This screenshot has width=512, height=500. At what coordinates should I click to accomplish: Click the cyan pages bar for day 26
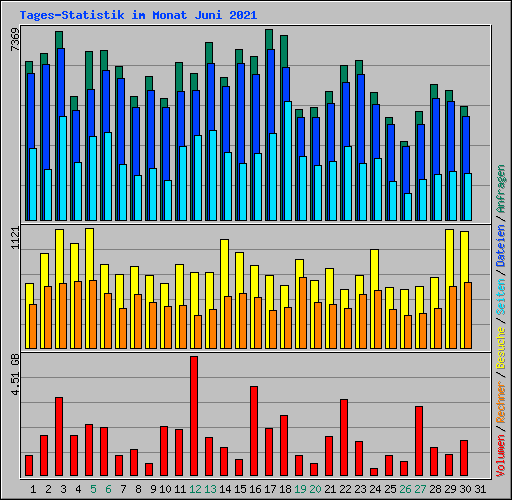pos(408,207)
